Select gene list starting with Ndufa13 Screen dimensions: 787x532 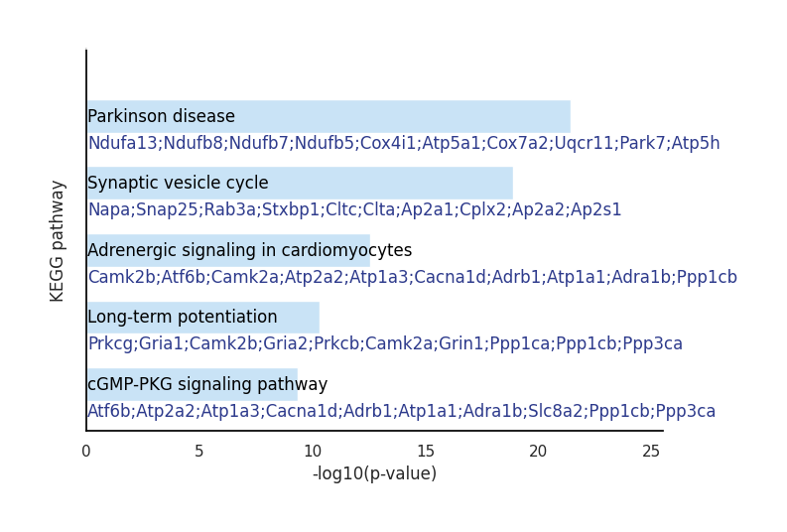click(x=404, y=143)
